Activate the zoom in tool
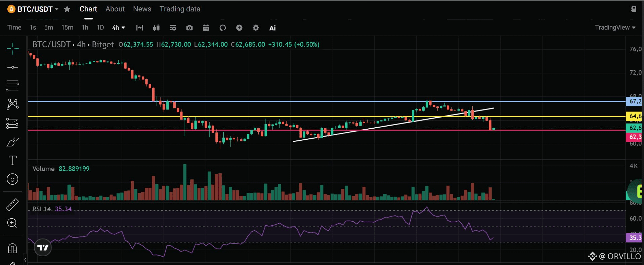This screenshot has width=644, height=265. pyautogui.click(x=12, y=223)
